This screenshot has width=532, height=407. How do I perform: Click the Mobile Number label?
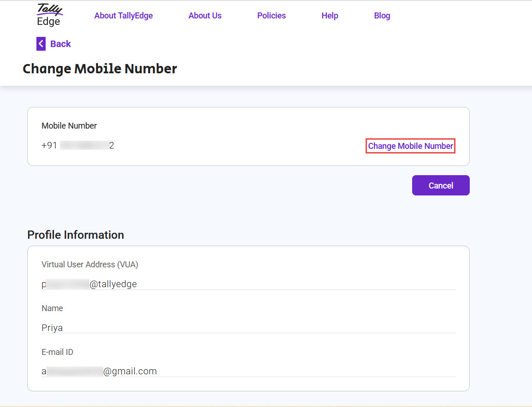pos(69,126)
